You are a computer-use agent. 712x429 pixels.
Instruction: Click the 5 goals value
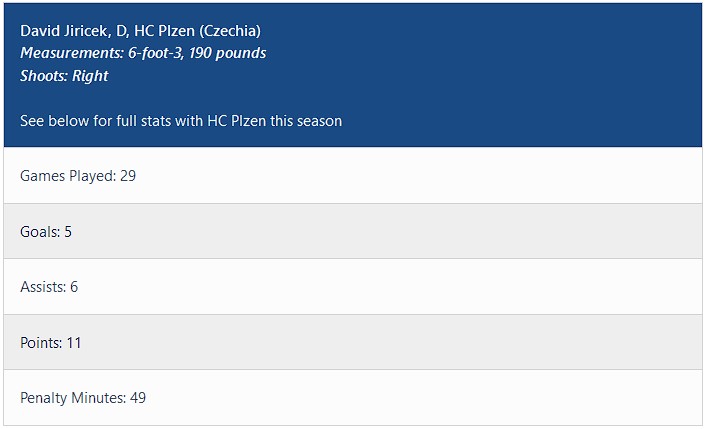[68, 232]
